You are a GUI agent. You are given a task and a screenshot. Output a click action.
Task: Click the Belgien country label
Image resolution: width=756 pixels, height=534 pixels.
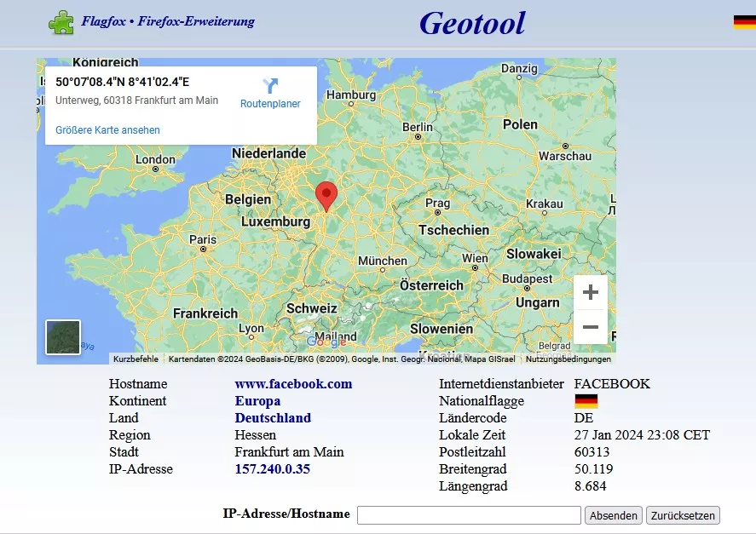coord(248,199)
